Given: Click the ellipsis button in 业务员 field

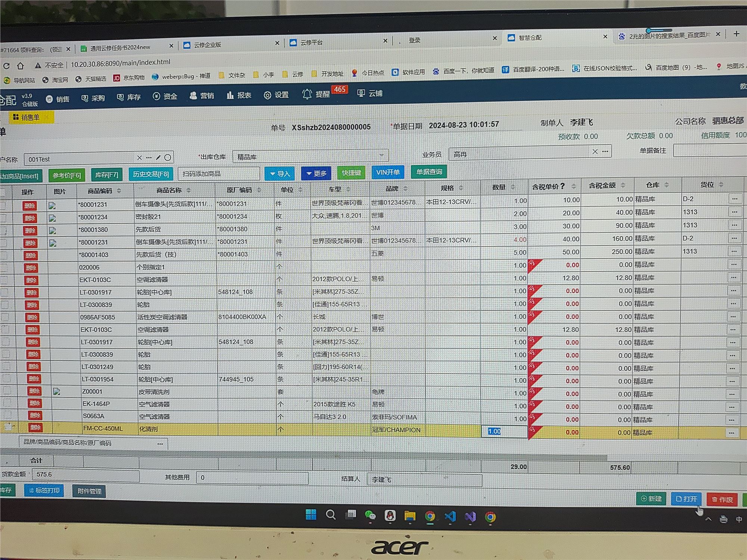Looking at the screenshot, I should (x=605, y=151).
